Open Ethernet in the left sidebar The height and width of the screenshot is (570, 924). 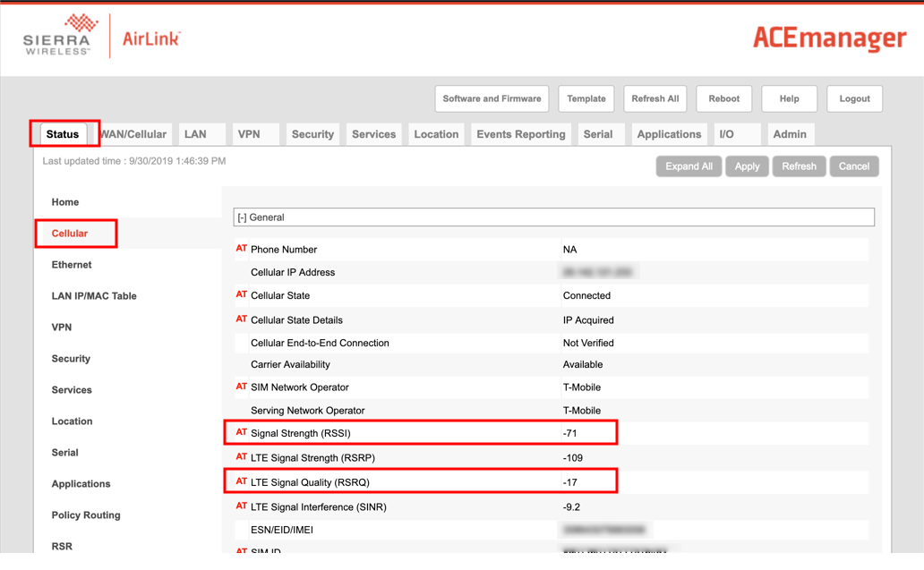(x=72, y=264)
